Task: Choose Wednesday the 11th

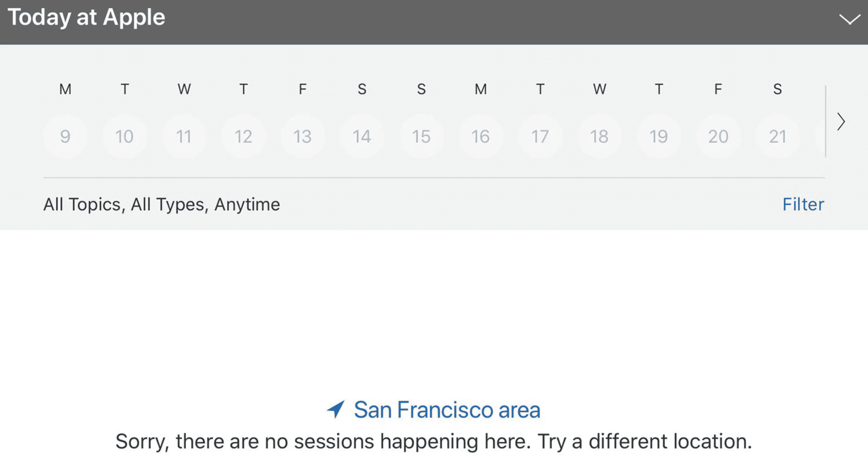Action: tap(184, 137)
